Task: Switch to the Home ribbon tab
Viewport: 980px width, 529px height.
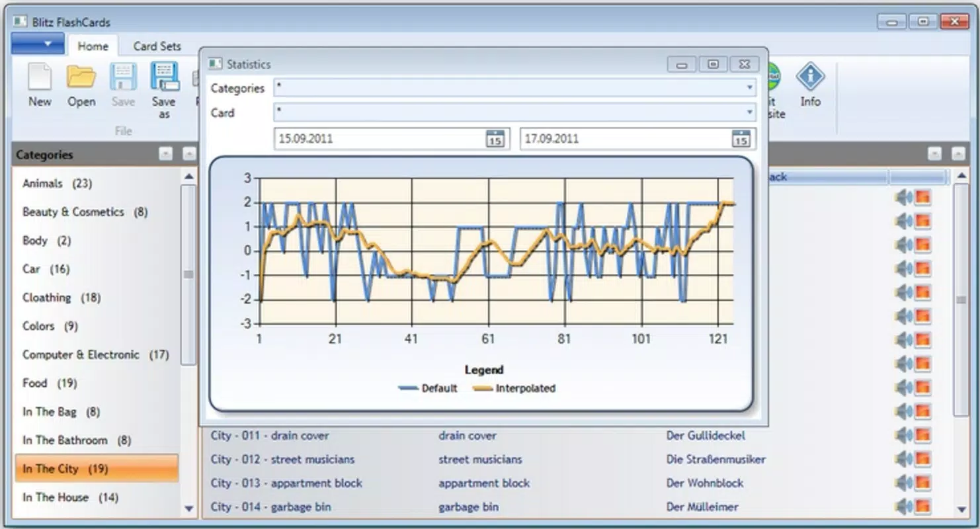Action: [x=93, y=46]
